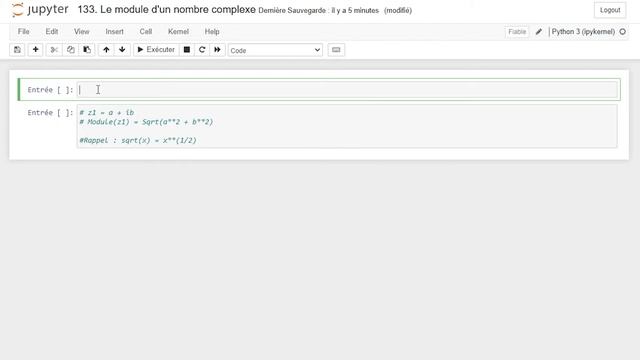This screenshot has width=640, height=360.
Task: Click the pencil edit mode indicator
Action: [x=539, y=32]
